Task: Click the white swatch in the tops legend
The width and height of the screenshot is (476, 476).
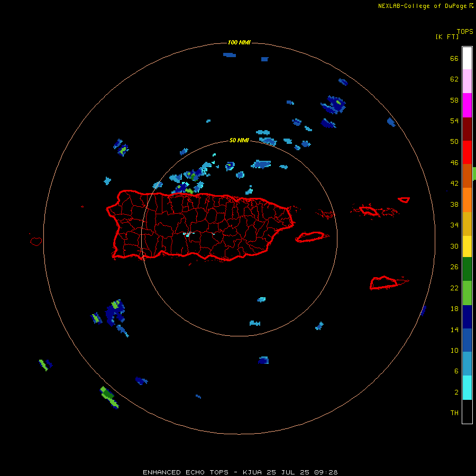Action: click(x=467, y=58)
